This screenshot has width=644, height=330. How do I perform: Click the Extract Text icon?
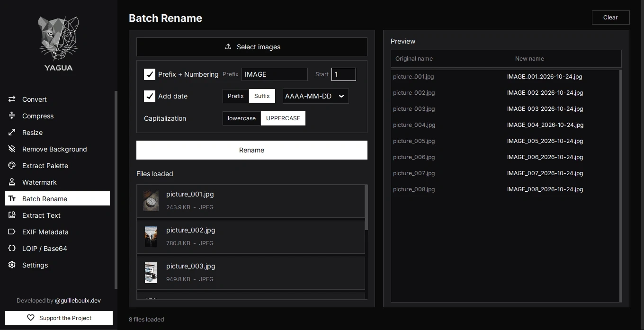(12, 215)
